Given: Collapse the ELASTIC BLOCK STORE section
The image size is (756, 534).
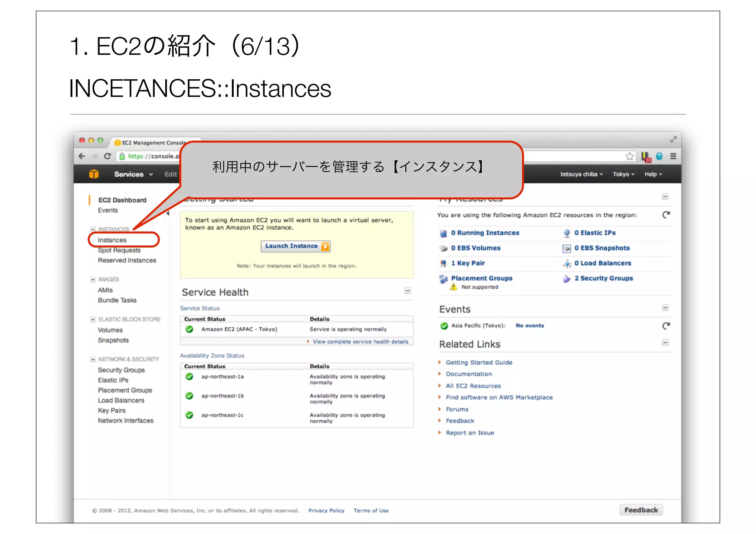Looking at the screenshot, I should (x=93, y=319).
